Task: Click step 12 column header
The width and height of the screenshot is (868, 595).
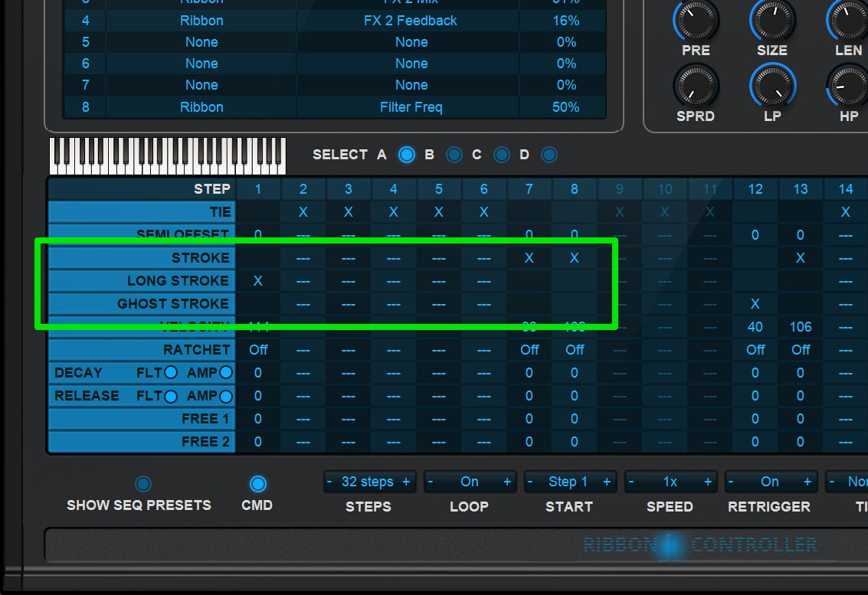Action: tap(755, 189)
